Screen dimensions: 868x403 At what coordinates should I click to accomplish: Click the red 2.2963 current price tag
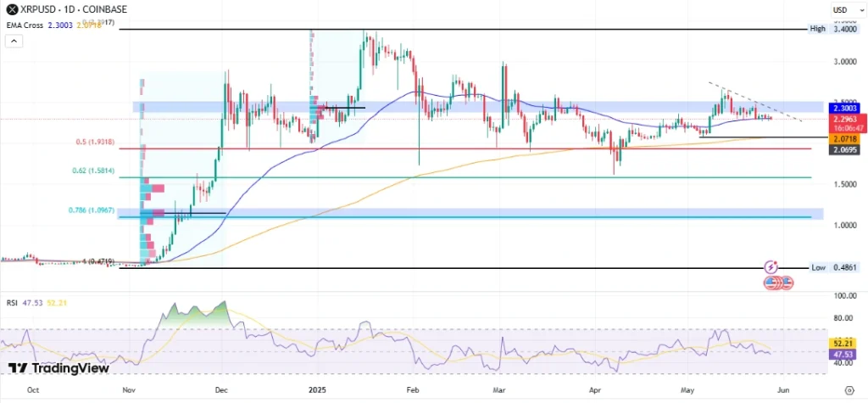pyautogui.click(x=843, y=119)
